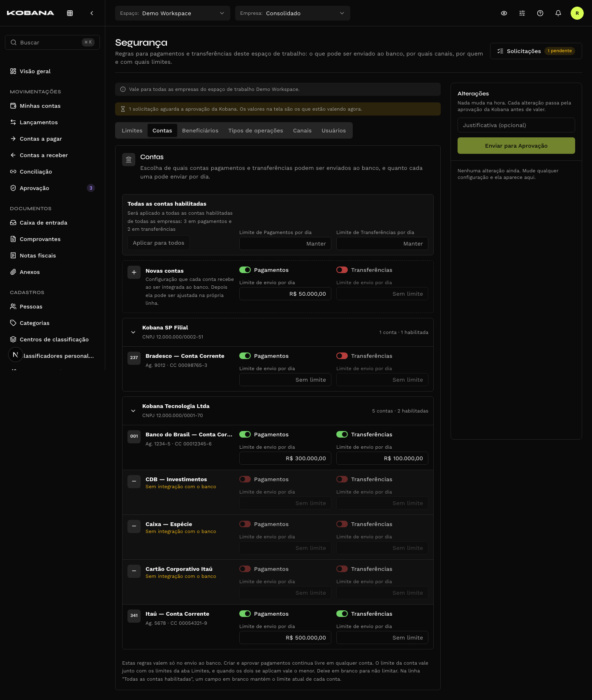The width and height of the screenshot is (592, 700).
Task: Open Minhas contas in the sidebar
Action: 52,106
